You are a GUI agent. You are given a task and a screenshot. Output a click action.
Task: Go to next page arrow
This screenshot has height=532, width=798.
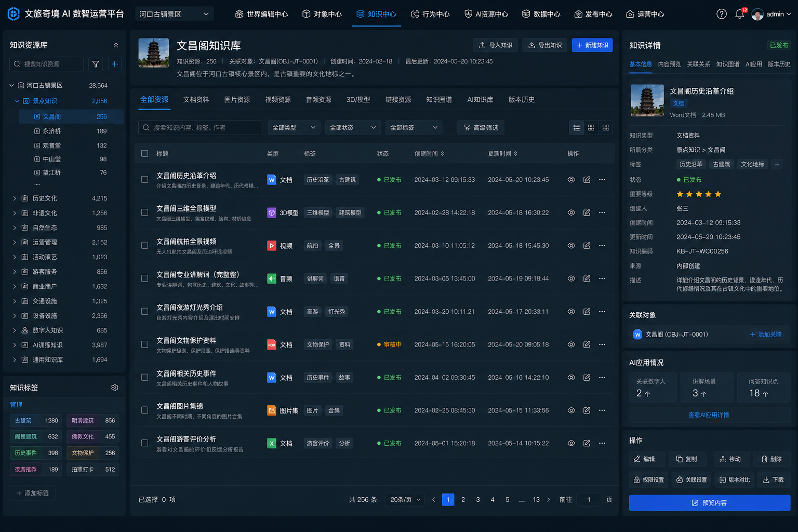pyautogui.click(x=548, y=500)
